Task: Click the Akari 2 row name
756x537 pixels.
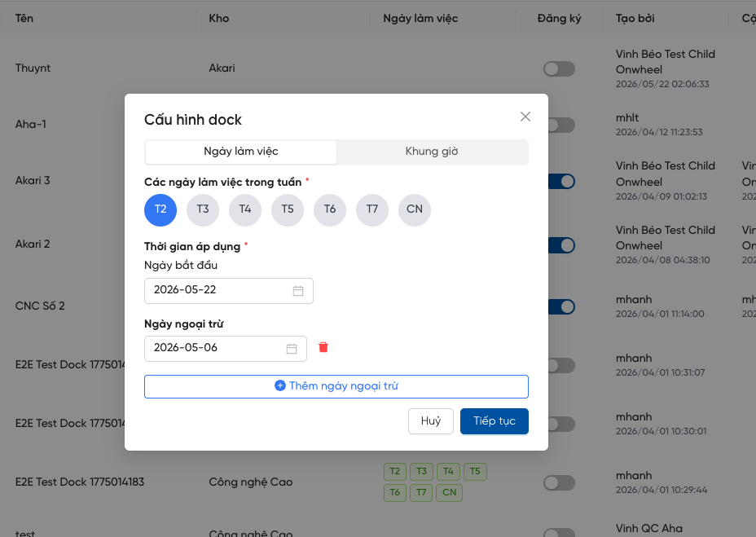Action: pyautogui.click(x=33, y=244)
